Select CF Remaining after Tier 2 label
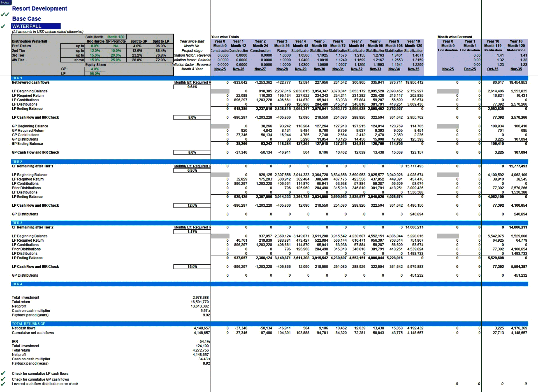Image resolution: width=538 pixels, height=392 pixels. pyautogui.click(x=33, y=227)
